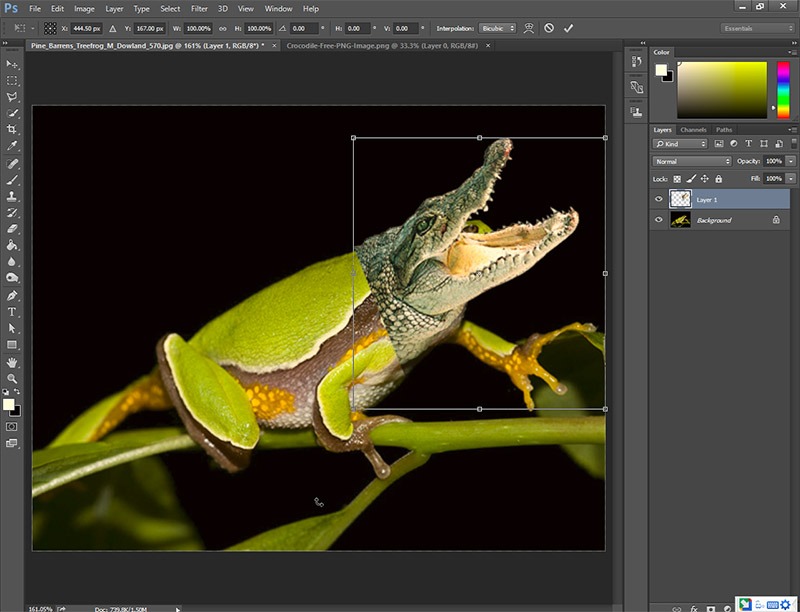800x612 pixels.
Task: Select the Hand tool
Action: coord(12,362)
